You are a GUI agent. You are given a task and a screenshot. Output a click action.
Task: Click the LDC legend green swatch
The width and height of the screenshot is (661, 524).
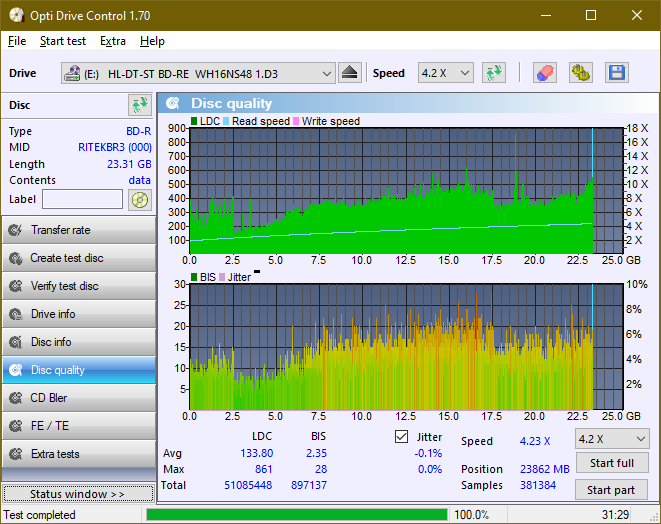coord(194,121)
